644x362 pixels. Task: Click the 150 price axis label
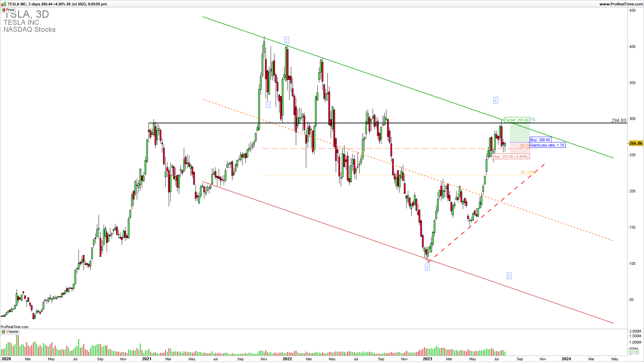click(632, 227)
